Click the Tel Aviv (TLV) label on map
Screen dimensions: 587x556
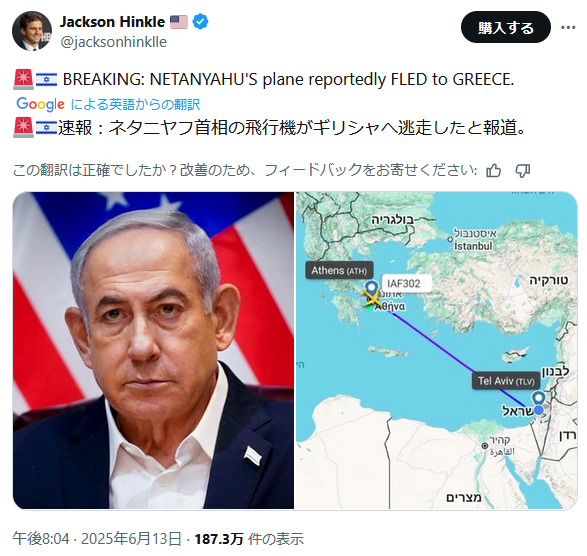point(506,381)
